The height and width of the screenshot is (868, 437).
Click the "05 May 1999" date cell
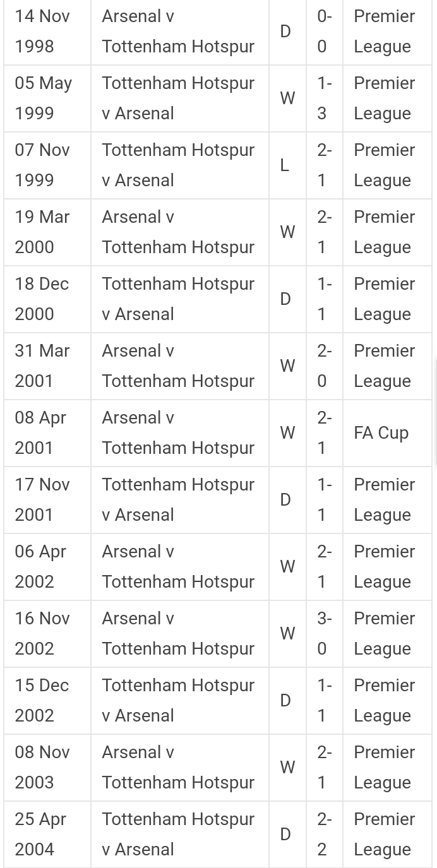coord(43,98)
